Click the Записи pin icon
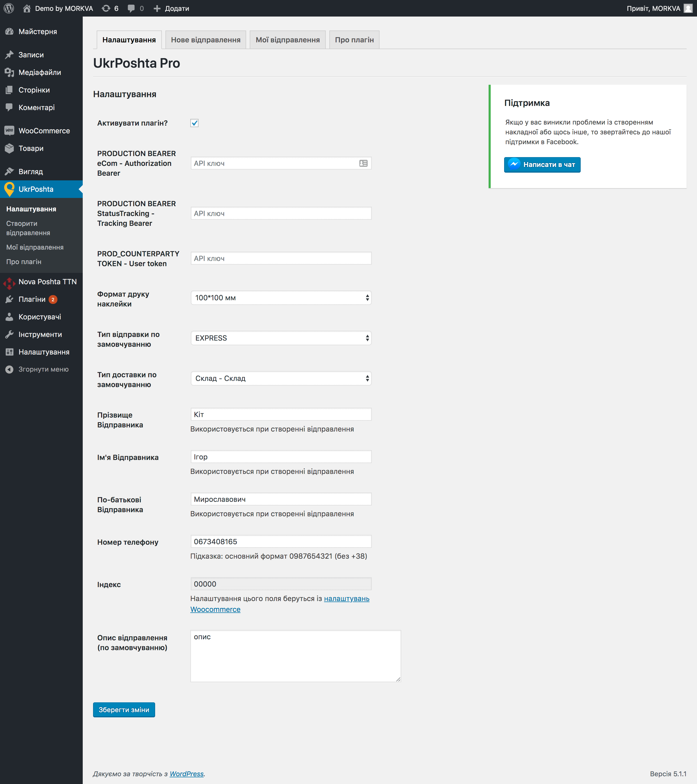697x784 pixels. (9, 55)
